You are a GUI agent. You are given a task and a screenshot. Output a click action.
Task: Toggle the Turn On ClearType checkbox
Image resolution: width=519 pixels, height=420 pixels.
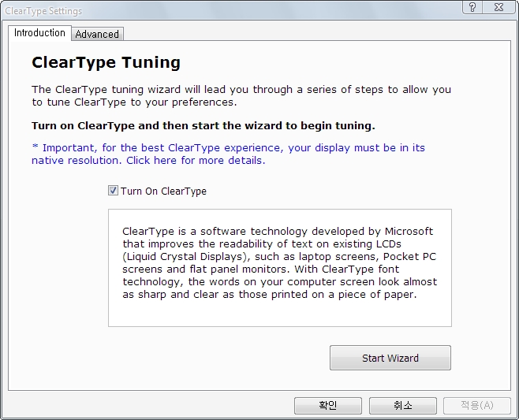[x=113, y=191]
